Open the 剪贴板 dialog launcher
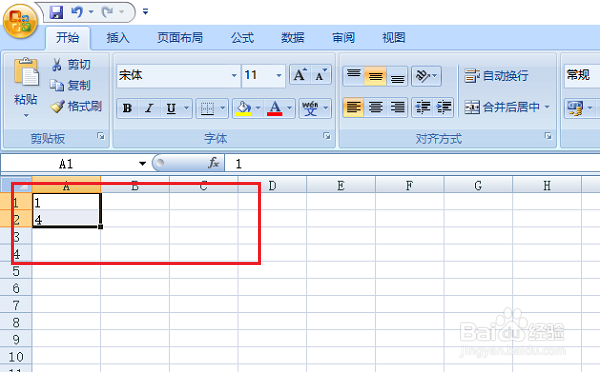Screen dimensions: 600x372 (x=101, y=136)
